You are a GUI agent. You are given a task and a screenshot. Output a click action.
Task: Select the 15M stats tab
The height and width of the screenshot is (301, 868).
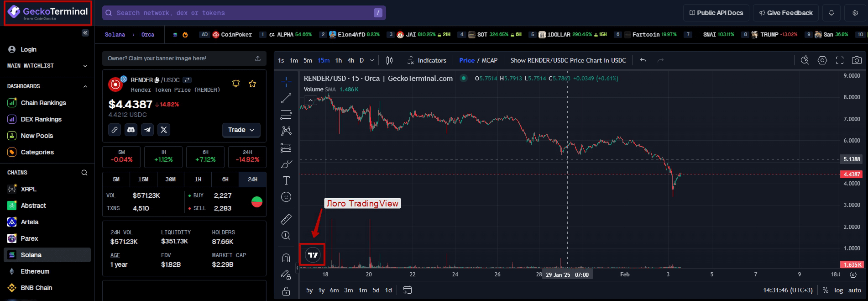pyautogui.click(x=143, y=180)
